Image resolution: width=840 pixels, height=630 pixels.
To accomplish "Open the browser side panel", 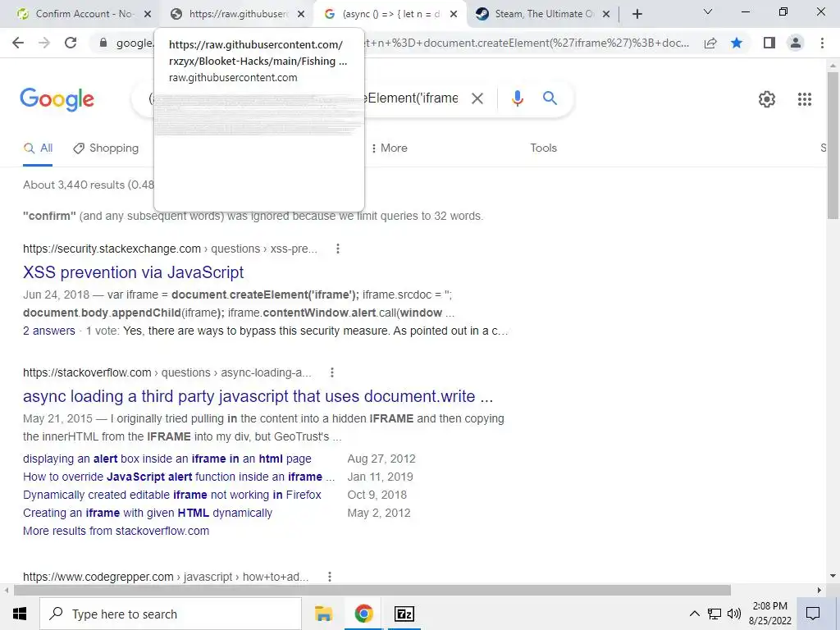I will click(x=769, y=43).
